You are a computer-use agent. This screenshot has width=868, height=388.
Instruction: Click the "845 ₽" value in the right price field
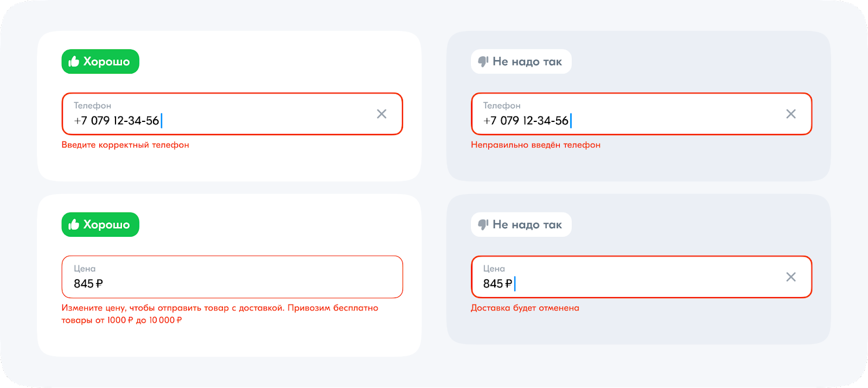pyautogui.click(x=497, y=284)
